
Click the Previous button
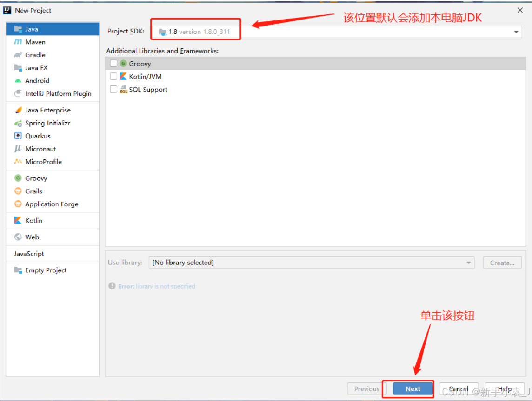click(x=367, y=389)
